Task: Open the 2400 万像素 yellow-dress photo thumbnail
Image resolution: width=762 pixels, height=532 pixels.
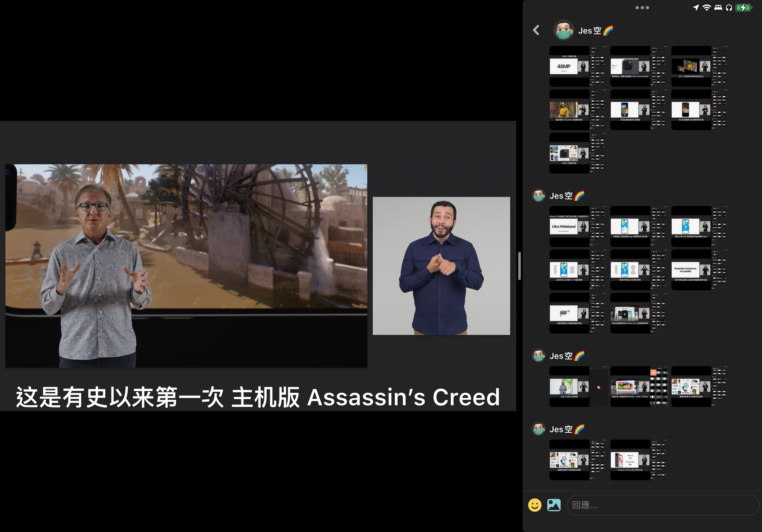Action: 578,110
